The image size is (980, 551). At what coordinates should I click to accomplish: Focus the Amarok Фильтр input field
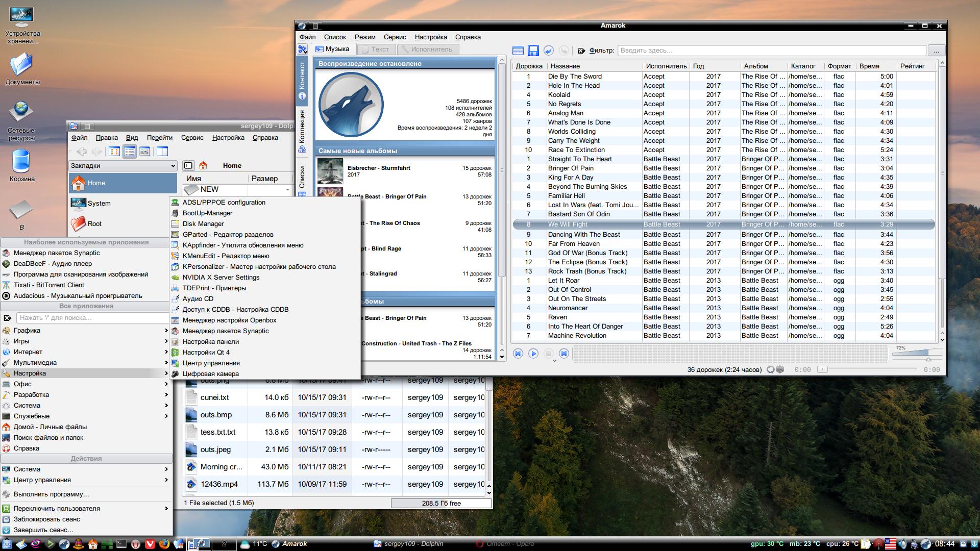771,51
